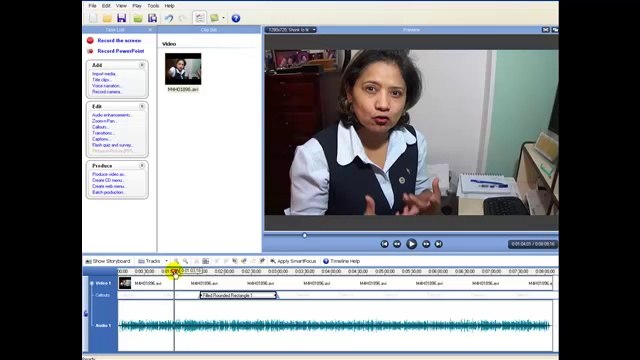Click the Audio 1 waveform on the timeline
The height and width of the screenshot is (360, 640).
tap(335, 325)
